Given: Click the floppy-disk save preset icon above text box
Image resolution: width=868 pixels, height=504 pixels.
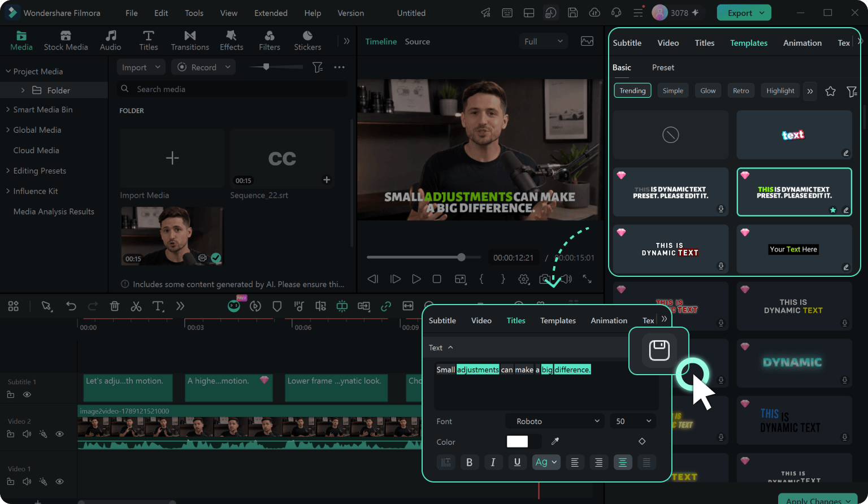Looking at the screenshot, I should pyautogui.click(x=659, y=350).
